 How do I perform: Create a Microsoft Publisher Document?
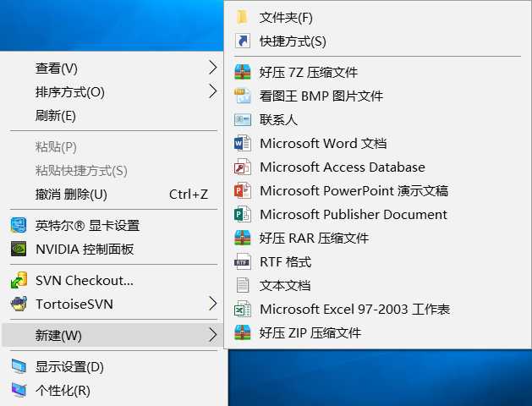[x=377, y=214]
